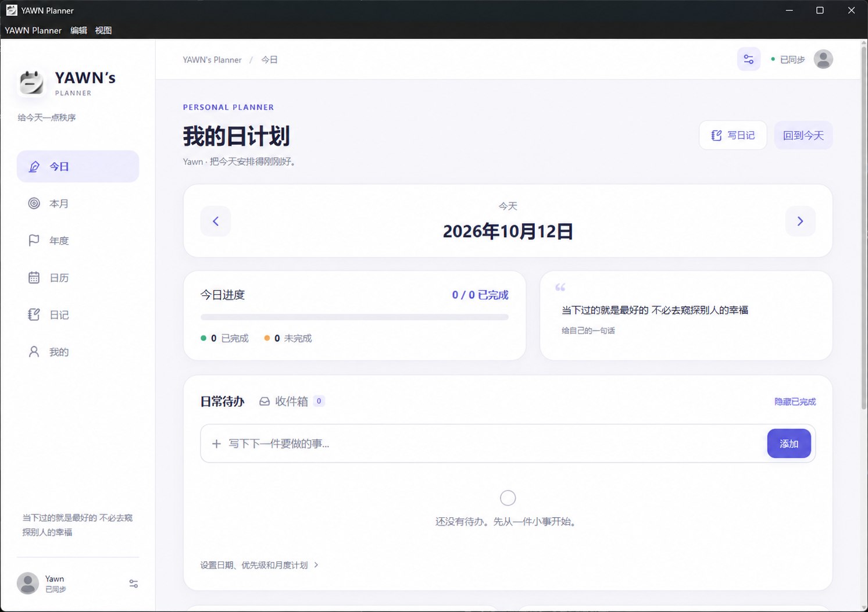
Task: Click the Yawn avatar at the sidebar bottom
Action: coord(28,584)
